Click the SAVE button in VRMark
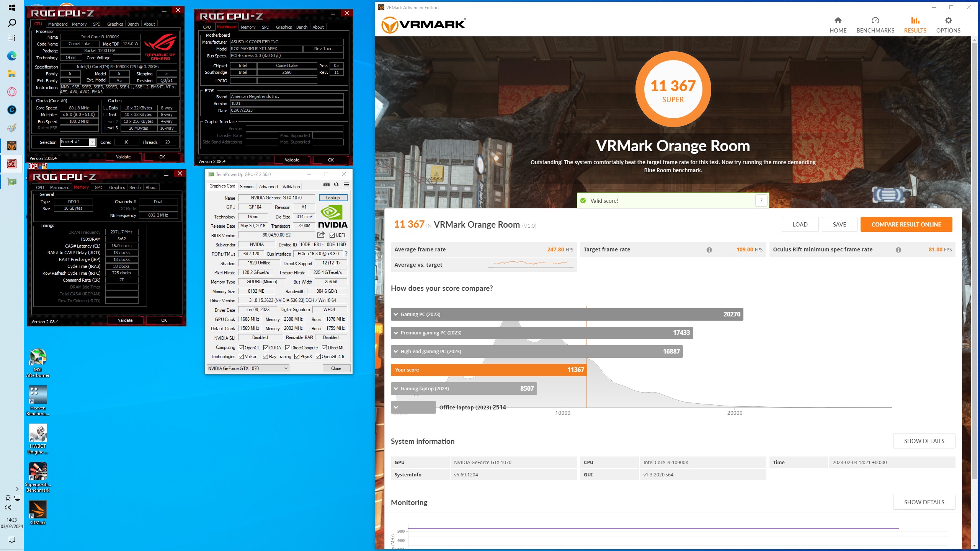Image resolution: width=980 pixels, height=551 pixels. (839, 225)
